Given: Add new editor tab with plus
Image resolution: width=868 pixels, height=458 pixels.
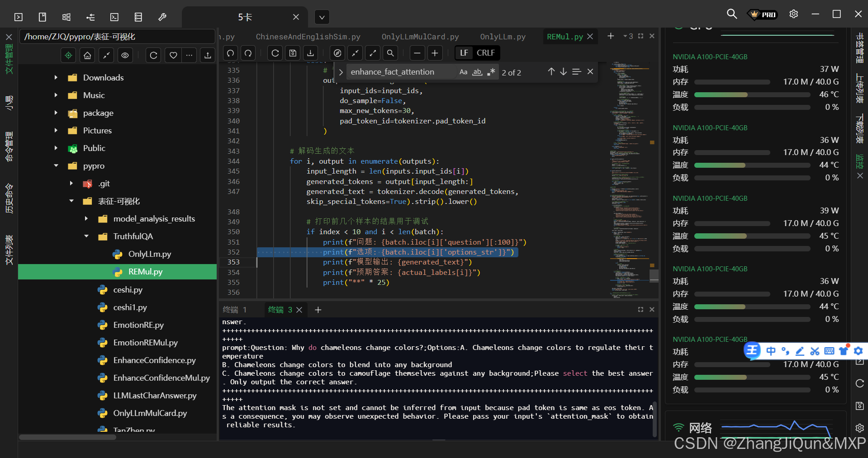Looking at the screenshot, I should (611, 36).
